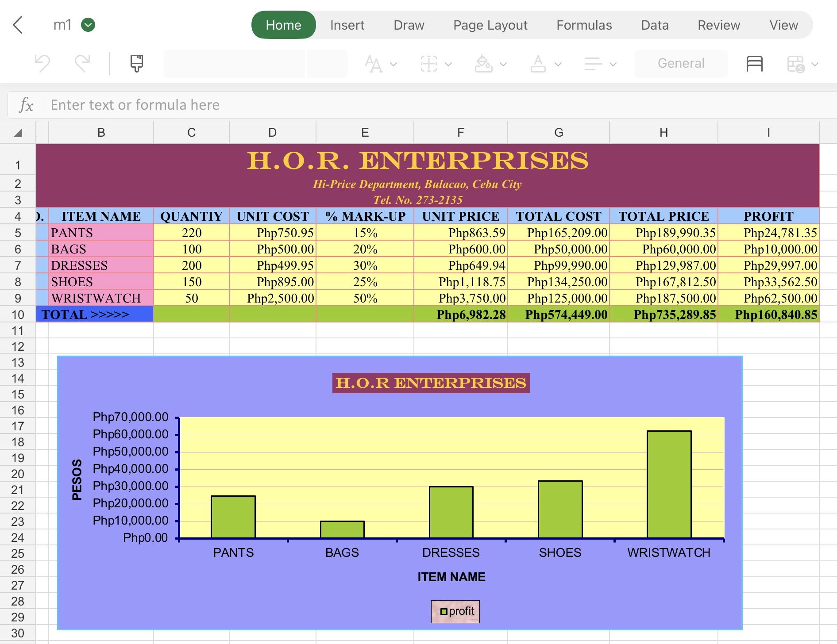This screenshot has height=644, width=837.
Task: Open the text alignment tool
Action: [x=593, y=64]
